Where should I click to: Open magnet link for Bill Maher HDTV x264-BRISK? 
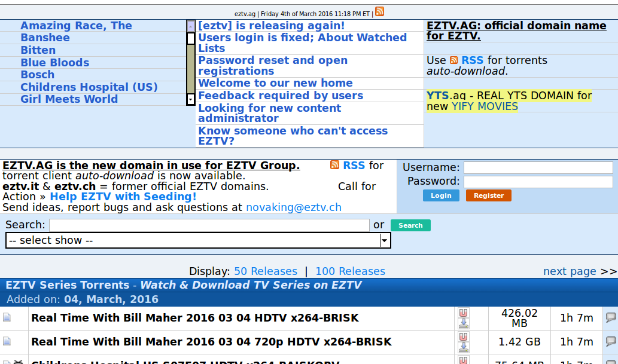click(464, 313)
